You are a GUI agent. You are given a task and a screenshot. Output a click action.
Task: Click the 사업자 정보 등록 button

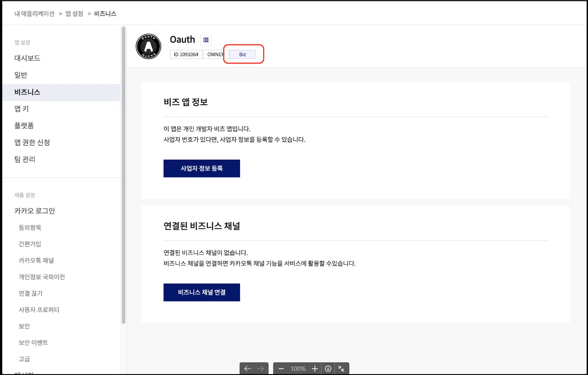click(201, 168)
